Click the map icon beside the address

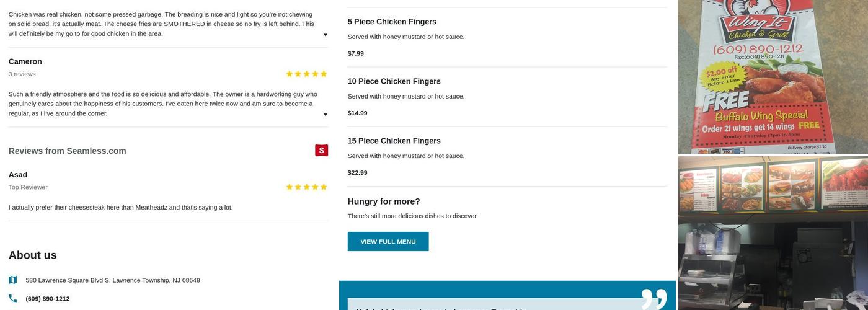click(13, 280)
